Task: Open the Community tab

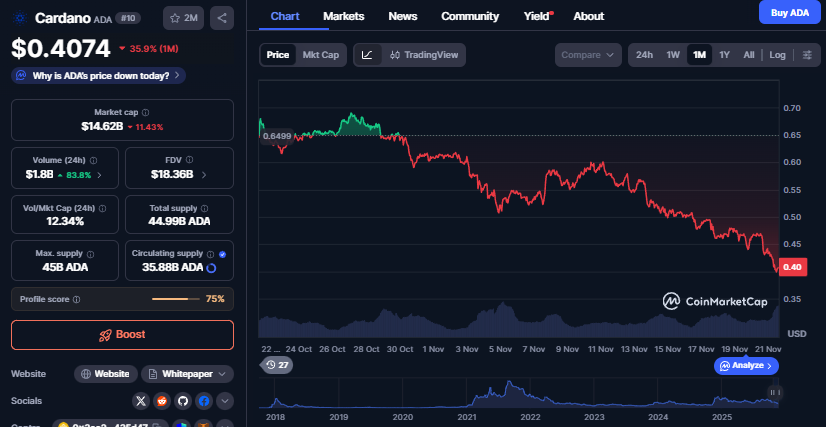Action: (x=470, y=16)
